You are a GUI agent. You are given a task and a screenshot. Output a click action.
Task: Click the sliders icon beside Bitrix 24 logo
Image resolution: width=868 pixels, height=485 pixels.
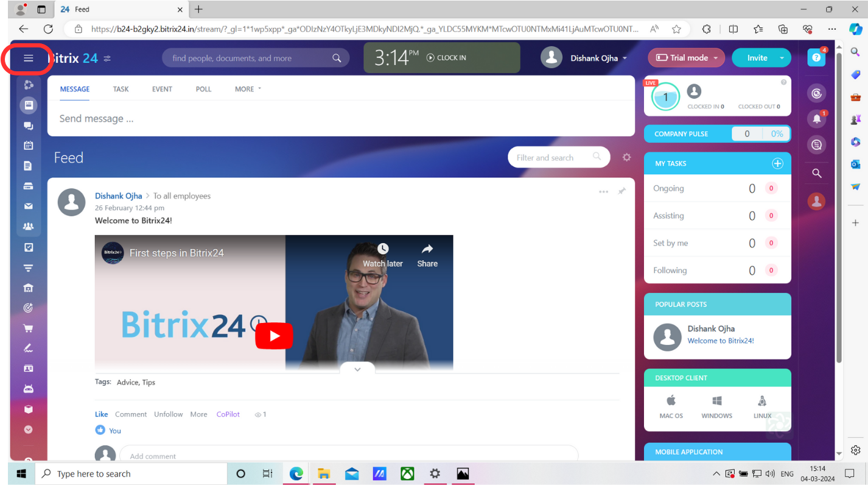[x=107, y=58]
